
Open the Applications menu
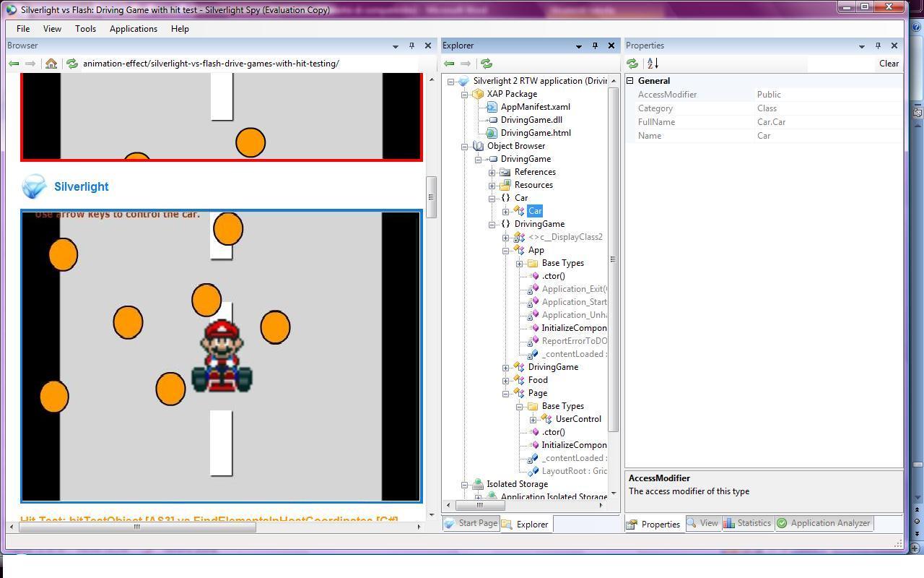click(x=134, y=29)
